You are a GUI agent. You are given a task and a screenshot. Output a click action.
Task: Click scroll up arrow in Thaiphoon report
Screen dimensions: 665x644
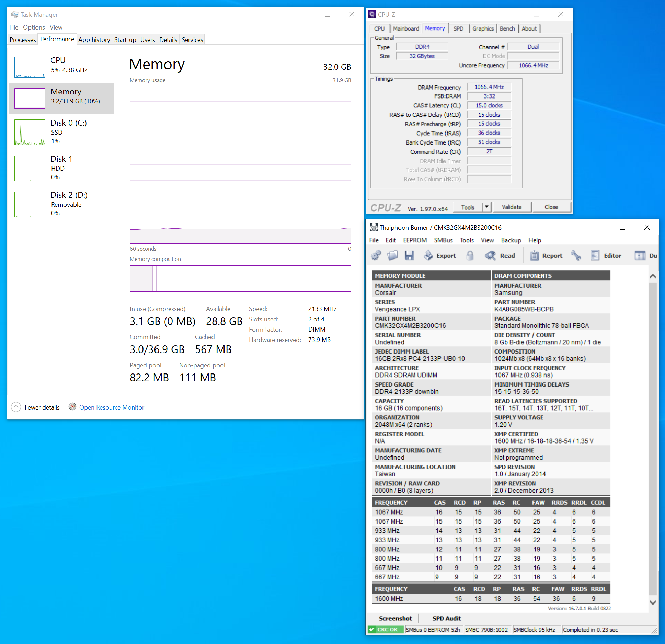653,276
